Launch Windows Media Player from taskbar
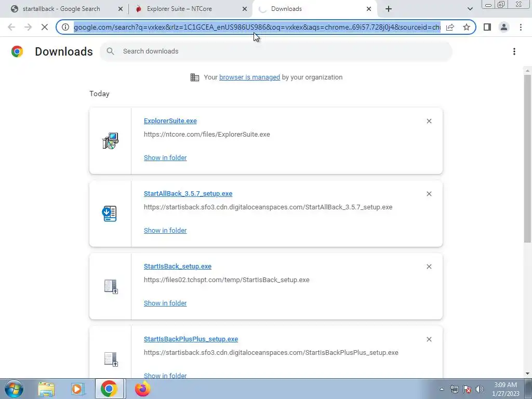 78,389
